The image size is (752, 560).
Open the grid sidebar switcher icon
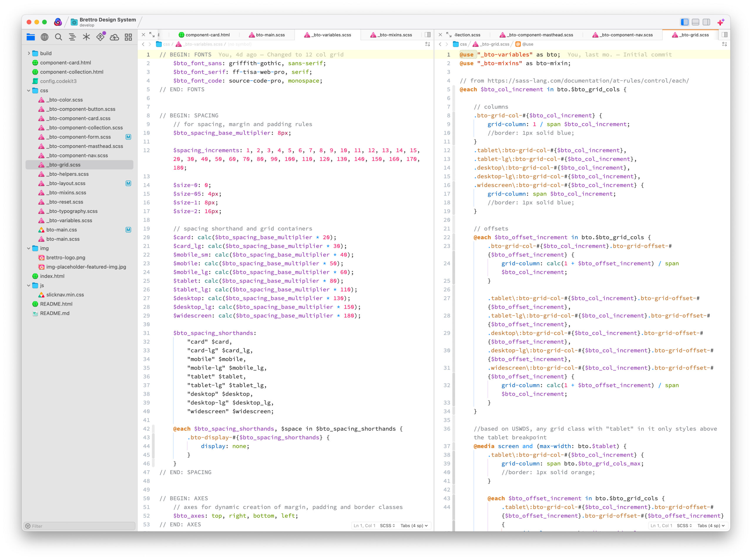click(x=128, y=37)
